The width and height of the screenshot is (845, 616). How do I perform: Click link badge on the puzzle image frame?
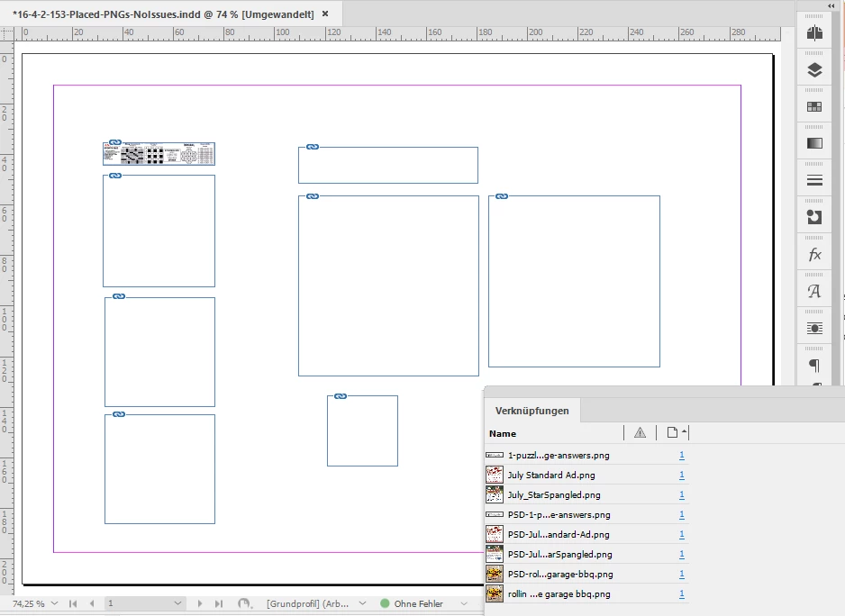click(115, 143)
